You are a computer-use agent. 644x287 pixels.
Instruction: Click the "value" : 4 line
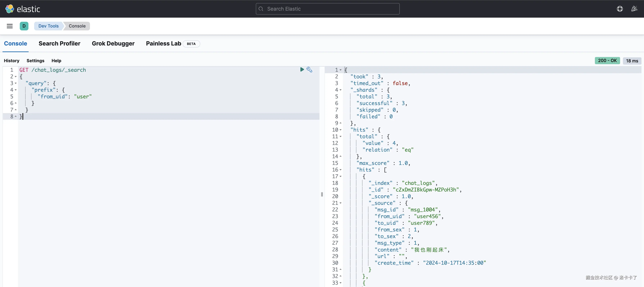(380, 143)
